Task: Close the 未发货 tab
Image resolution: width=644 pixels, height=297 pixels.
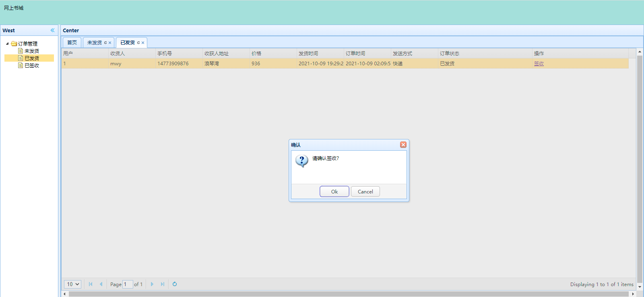Action: [110, 43]
